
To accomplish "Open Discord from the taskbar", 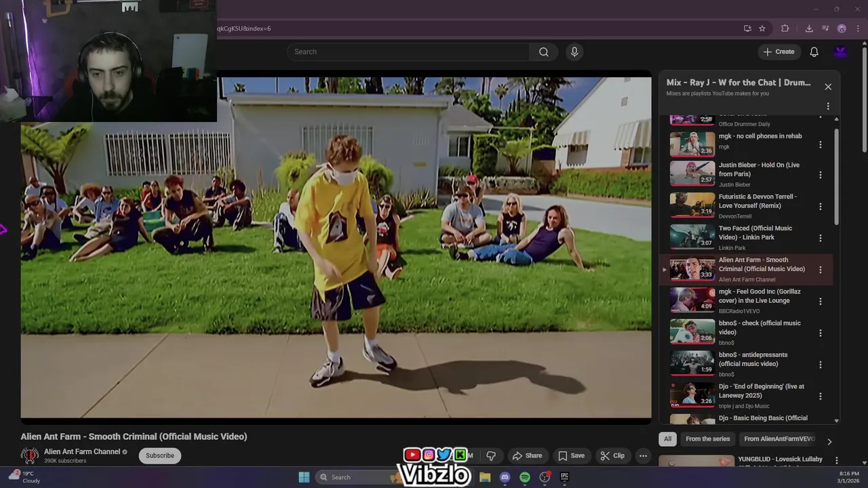I will [505, 477].
